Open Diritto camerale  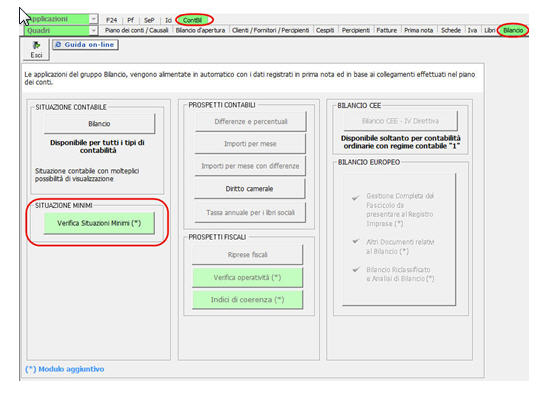(249, 189)
